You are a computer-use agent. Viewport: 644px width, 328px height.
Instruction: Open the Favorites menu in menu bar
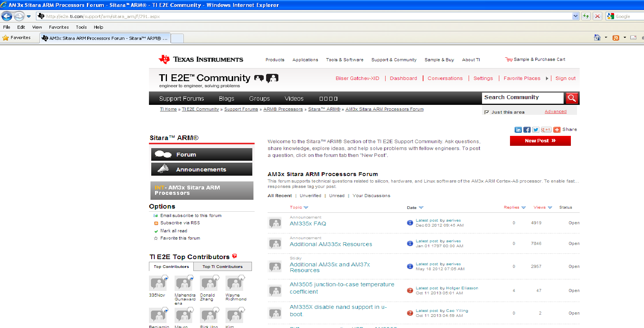[59, 27]
